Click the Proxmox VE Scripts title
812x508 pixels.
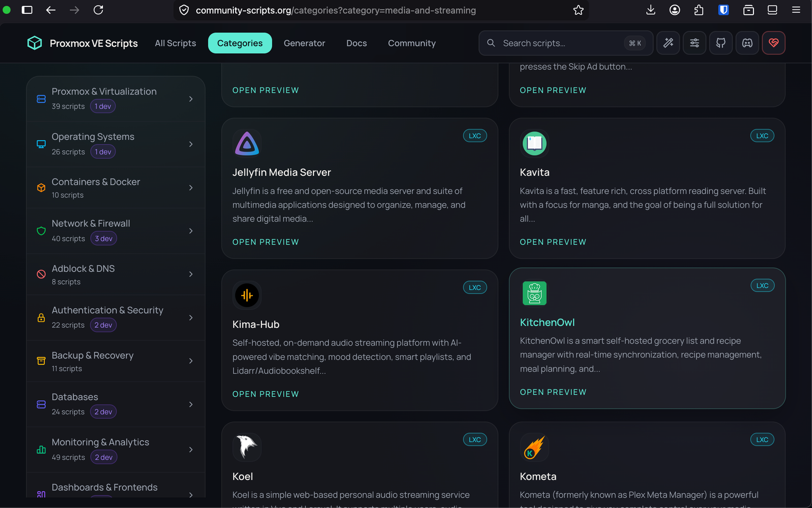pos(94,43)
